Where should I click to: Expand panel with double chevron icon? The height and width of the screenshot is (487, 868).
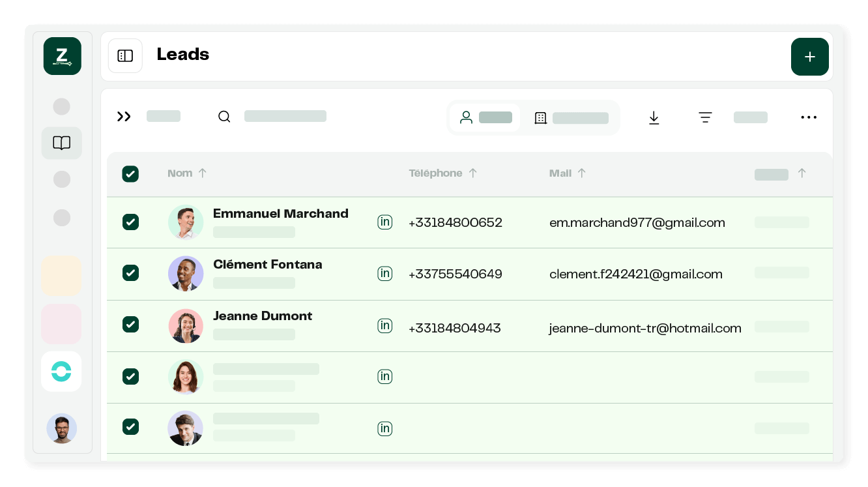coord(124,117)
